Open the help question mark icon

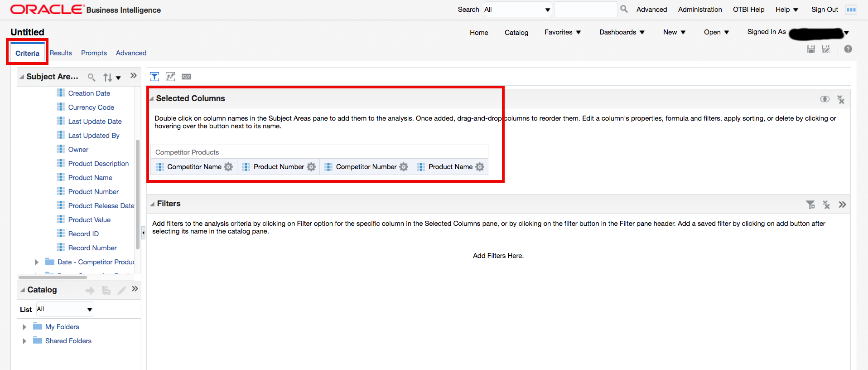pyautogui.click(x=848, y=49)
